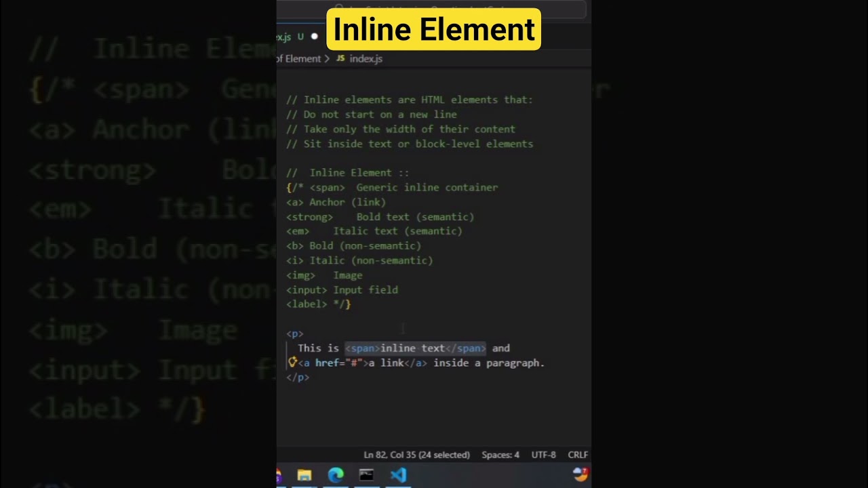Select the index.js breadcrumb item

366,59
